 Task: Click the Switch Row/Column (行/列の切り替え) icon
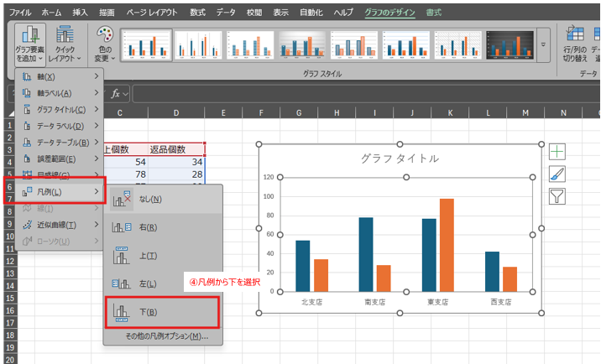(576, 44)
